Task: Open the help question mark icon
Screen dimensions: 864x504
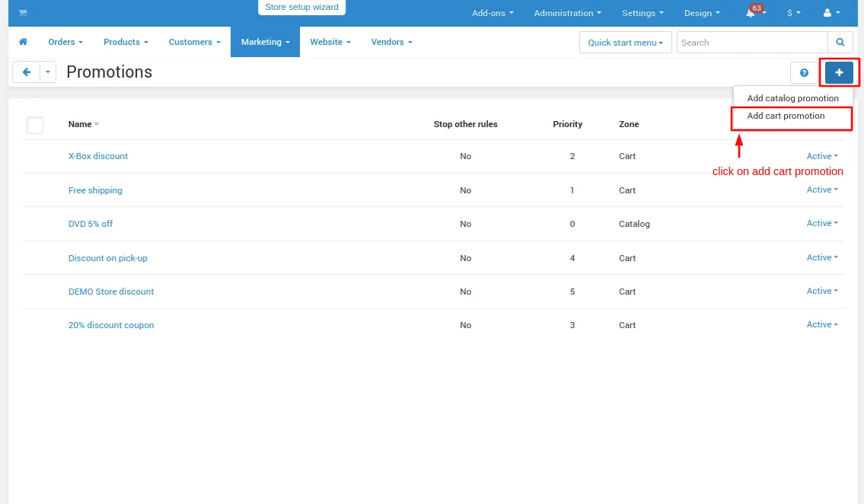Action: (804, 73)
